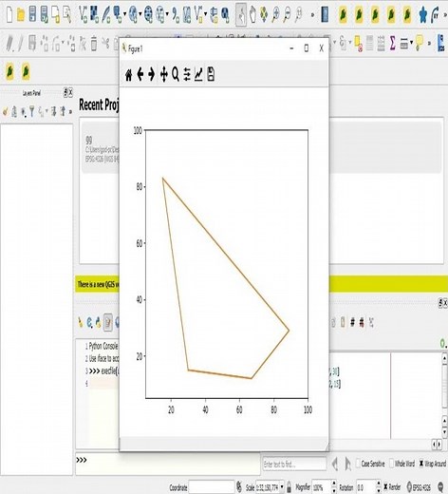This screenshot has height=494, width=448.
Task: Click the Delete Selected trash icon
Action: tap(94, 43)
